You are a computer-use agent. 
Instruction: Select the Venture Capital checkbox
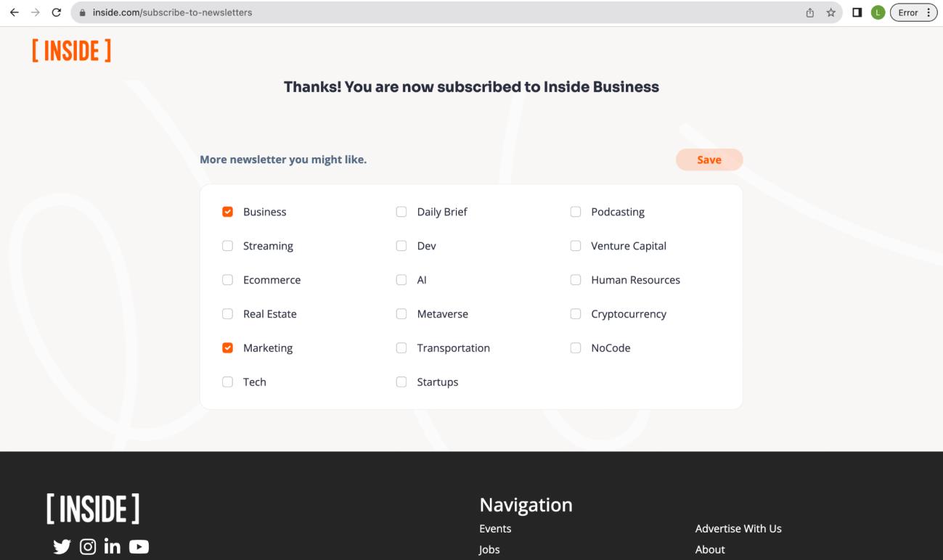[576, 246]
